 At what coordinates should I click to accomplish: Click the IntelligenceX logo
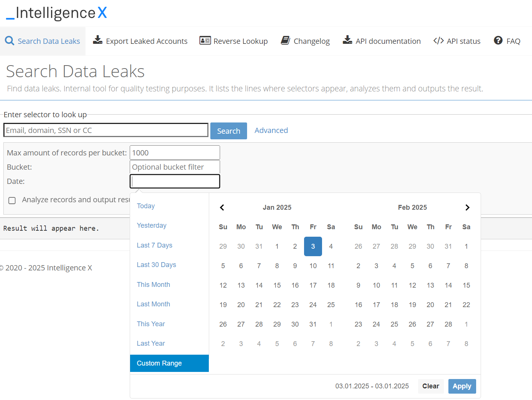pos(57,13)
